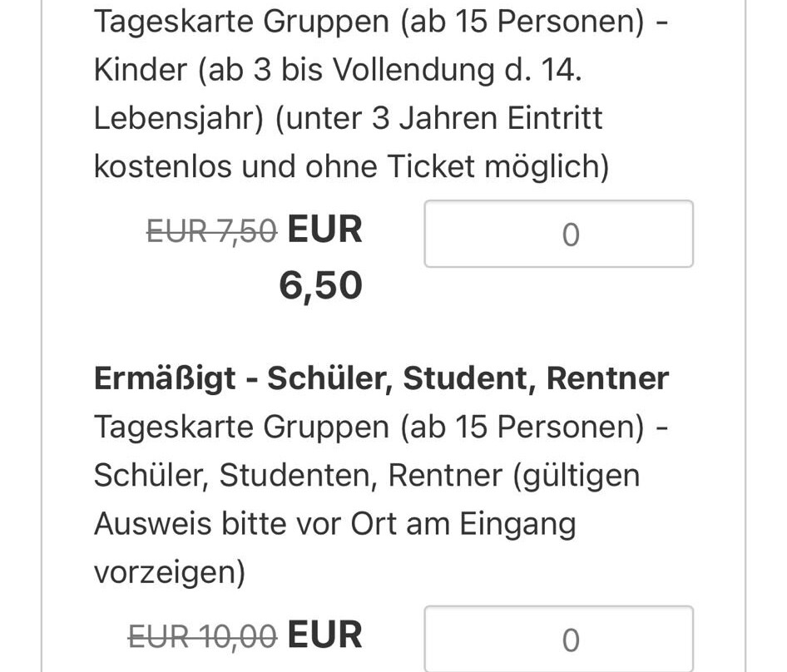Click the text Kinder (ab 3 bis Vollendung
This screenshot has width=787, height=672.
pos(337,70)
